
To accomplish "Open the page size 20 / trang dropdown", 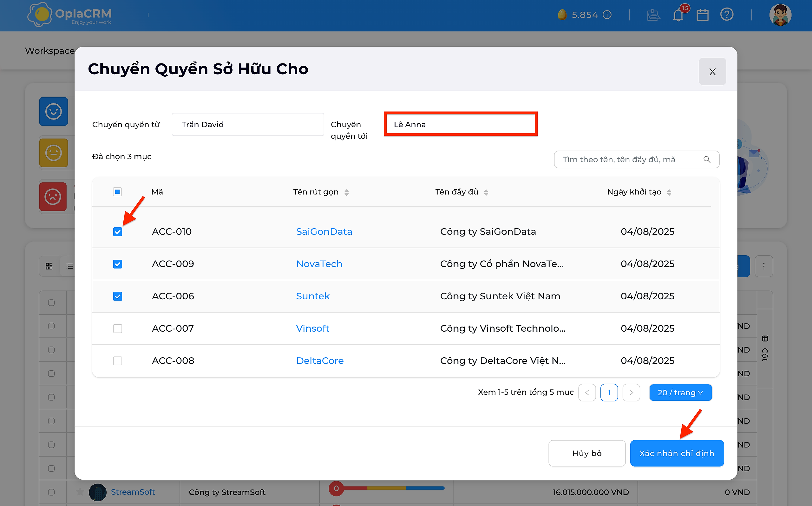I will click(680, 392).
